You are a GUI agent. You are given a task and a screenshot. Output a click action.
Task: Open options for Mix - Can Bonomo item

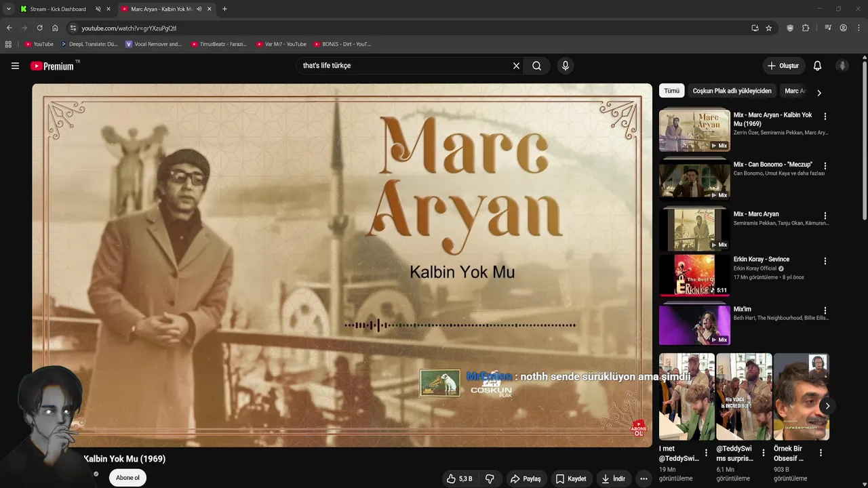pyautogui.click(x=825, y=166)
